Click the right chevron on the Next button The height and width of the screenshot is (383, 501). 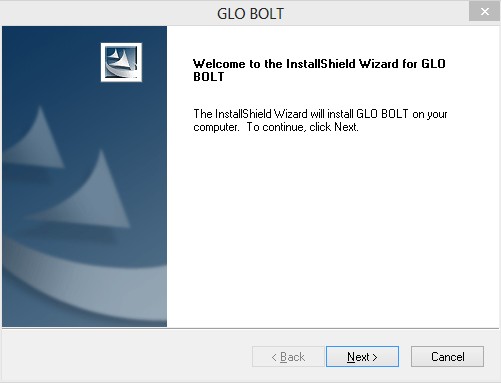point(375,357)
